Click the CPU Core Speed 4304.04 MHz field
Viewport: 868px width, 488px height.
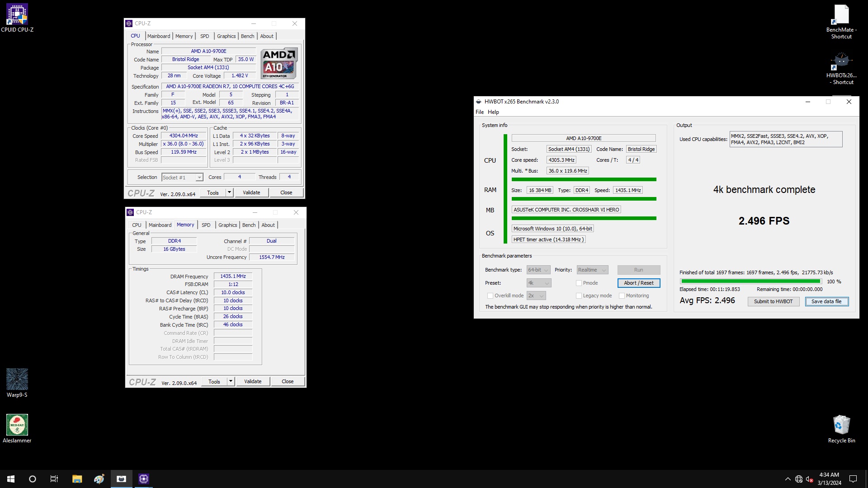pyautogui.click(x=184, y=136)
